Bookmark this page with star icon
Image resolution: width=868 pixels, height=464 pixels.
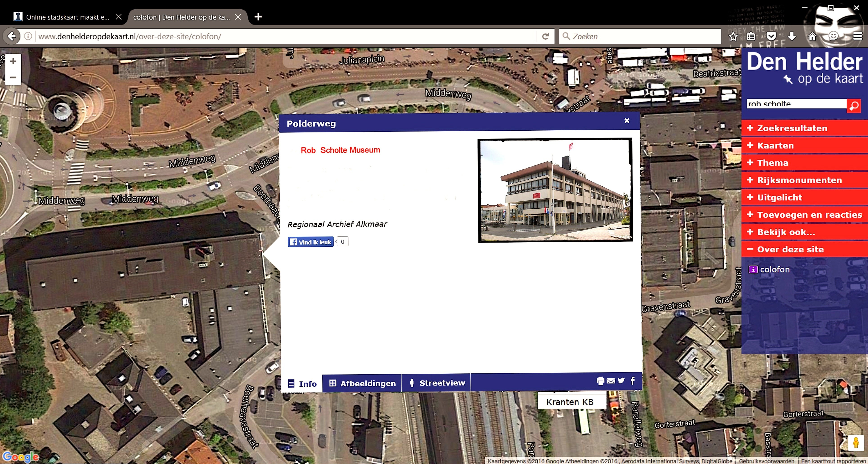(733, 36)
